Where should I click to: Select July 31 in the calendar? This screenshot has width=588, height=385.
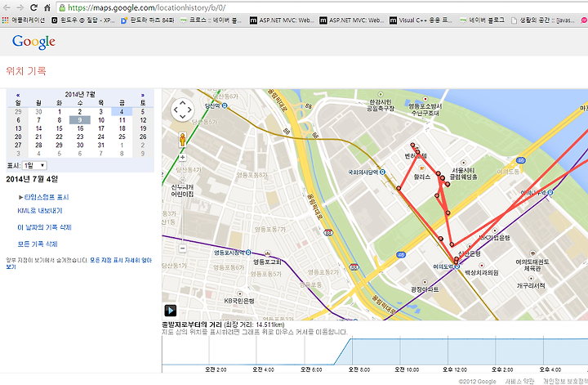(x=101, y=145)
